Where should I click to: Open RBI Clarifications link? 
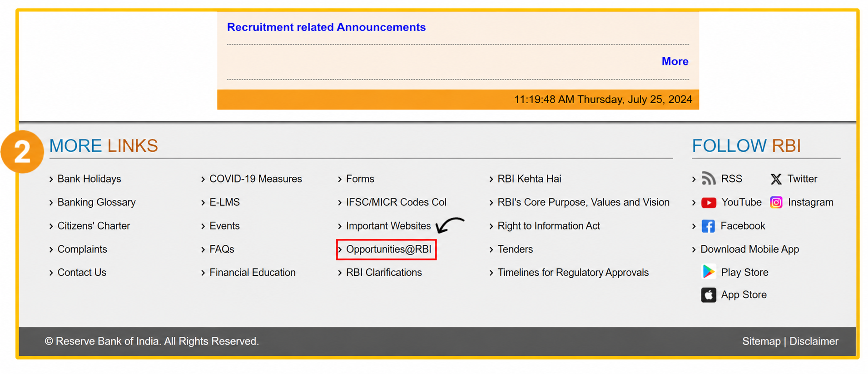click(x=384, y=273)
